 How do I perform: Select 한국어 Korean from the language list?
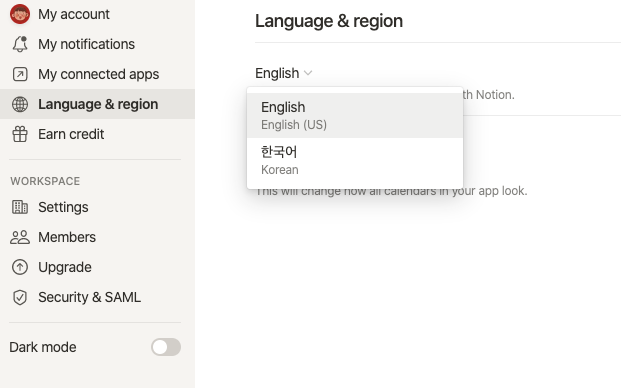point(355,160)
